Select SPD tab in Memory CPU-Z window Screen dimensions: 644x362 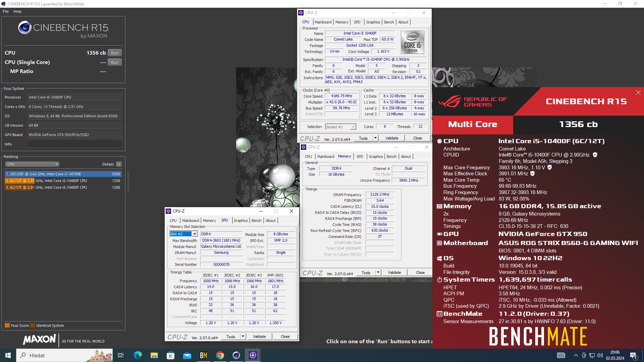tap(360, 157)
